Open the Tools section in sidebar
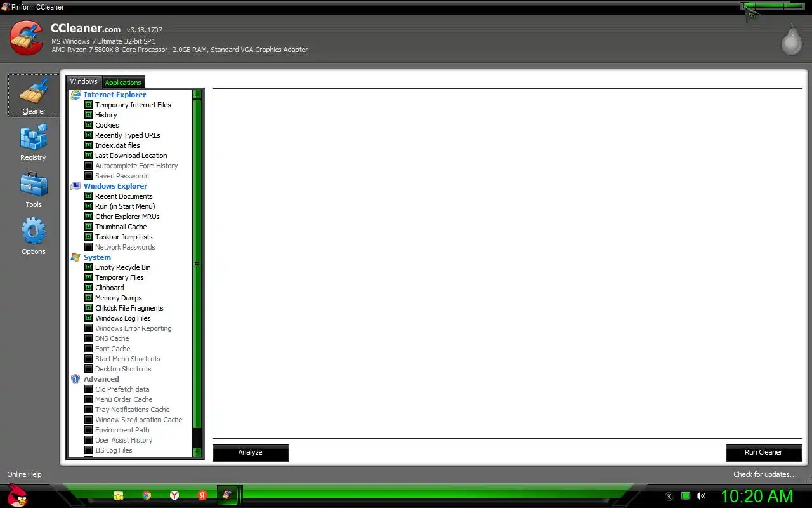This screenshot has width=812, height=508. tap(33, 189)
